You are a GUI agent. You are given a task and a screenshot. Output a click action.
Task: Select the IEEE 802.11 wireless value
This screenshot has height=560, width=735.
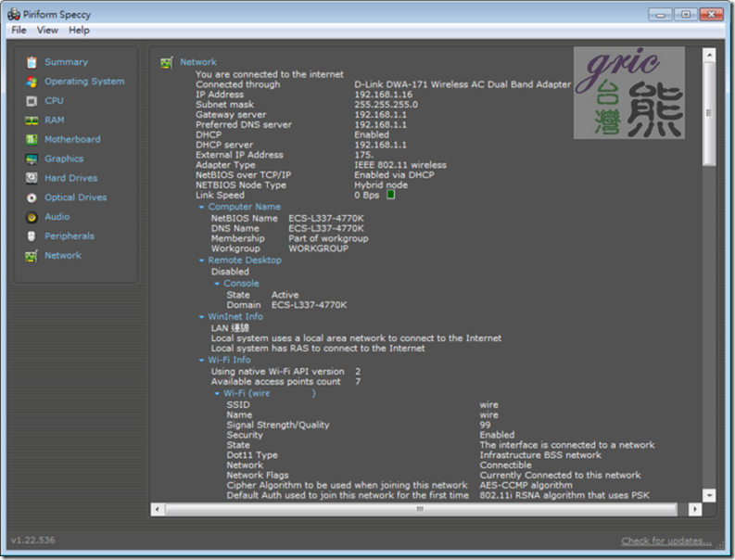399,165
